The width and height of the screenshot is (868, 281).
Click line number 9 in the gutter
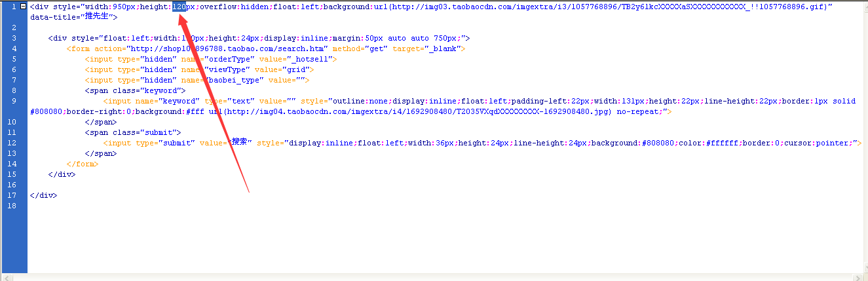14,101
